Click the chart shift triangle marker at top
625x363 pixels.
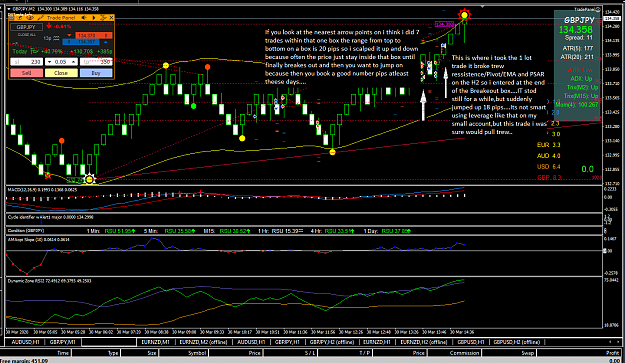483,6
